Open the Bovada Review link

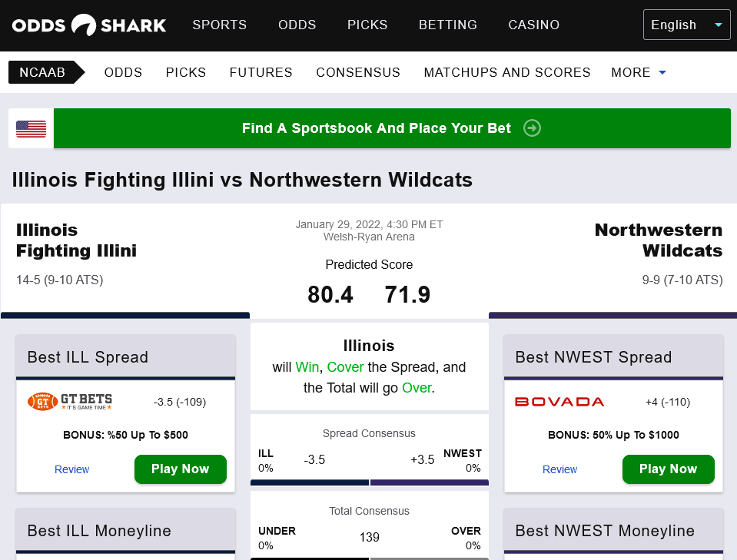click(x=560, y=469)
